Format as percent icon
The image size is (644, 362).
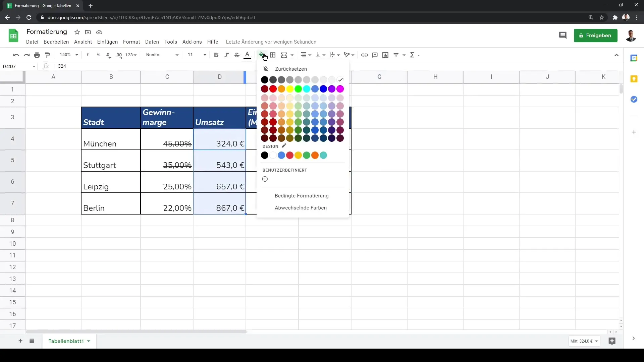tap(98, 55)
